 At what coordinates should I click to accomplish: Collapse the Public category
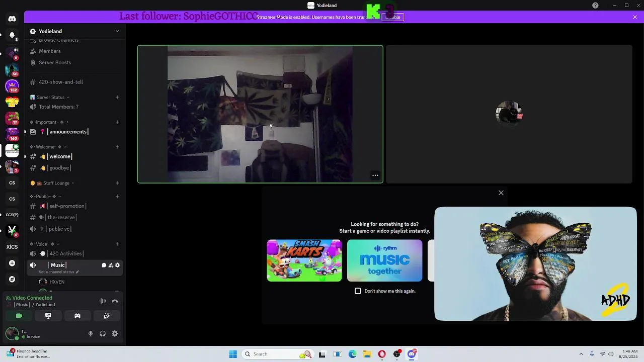click(x=45, y=197)
